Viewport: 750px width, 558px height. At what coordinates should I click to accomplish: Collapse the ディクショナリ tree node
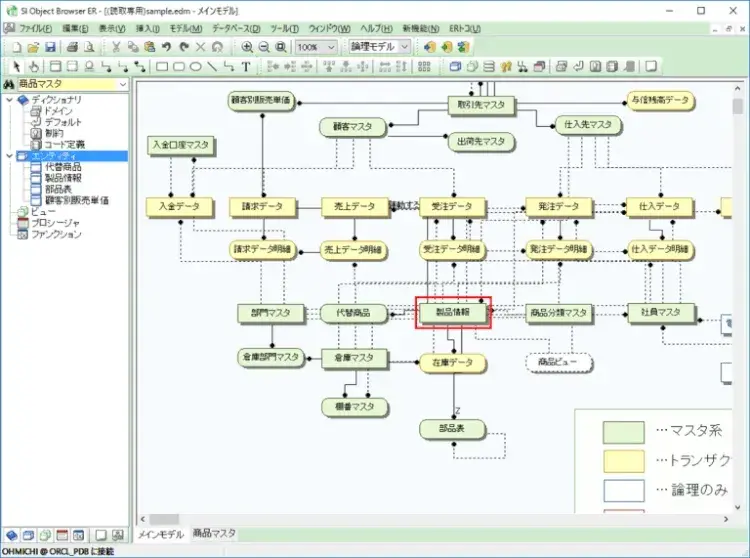10,101
